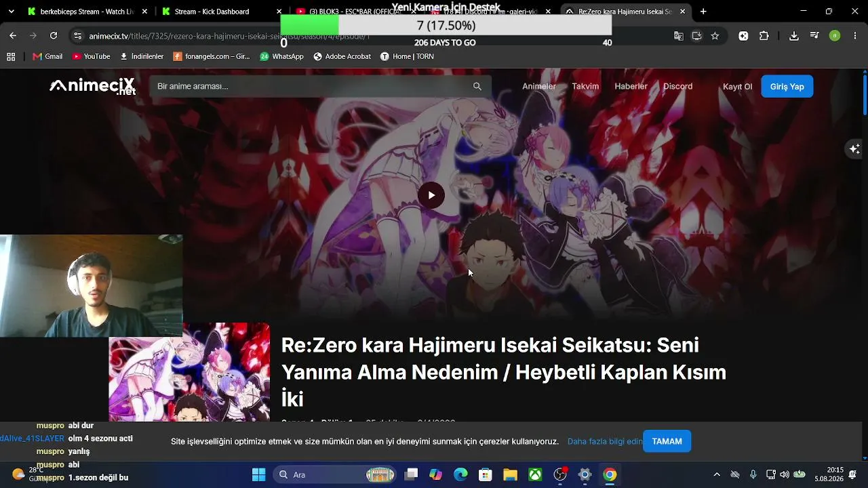Click the Kayıt Ol link
The height and width of the screenshot is (488, 868).
[738, 87]
